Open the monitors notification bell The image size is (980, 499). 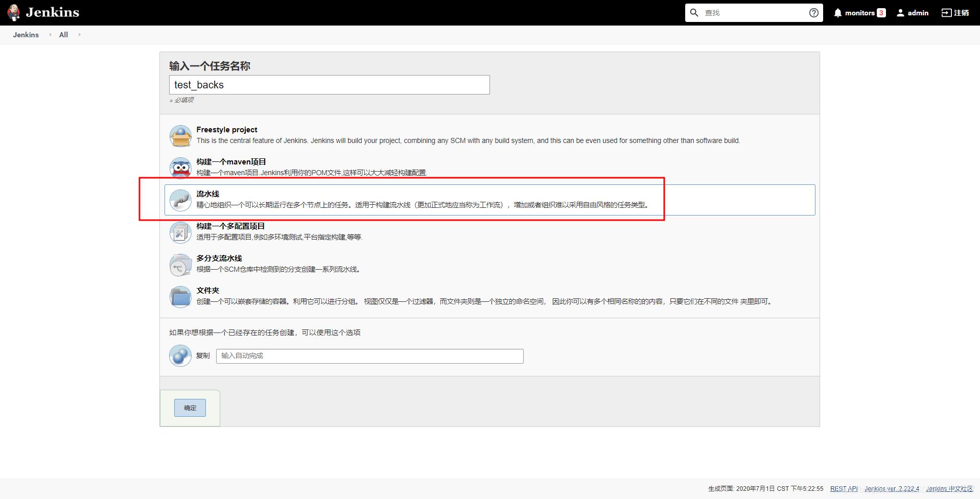[x=837, y=13]
